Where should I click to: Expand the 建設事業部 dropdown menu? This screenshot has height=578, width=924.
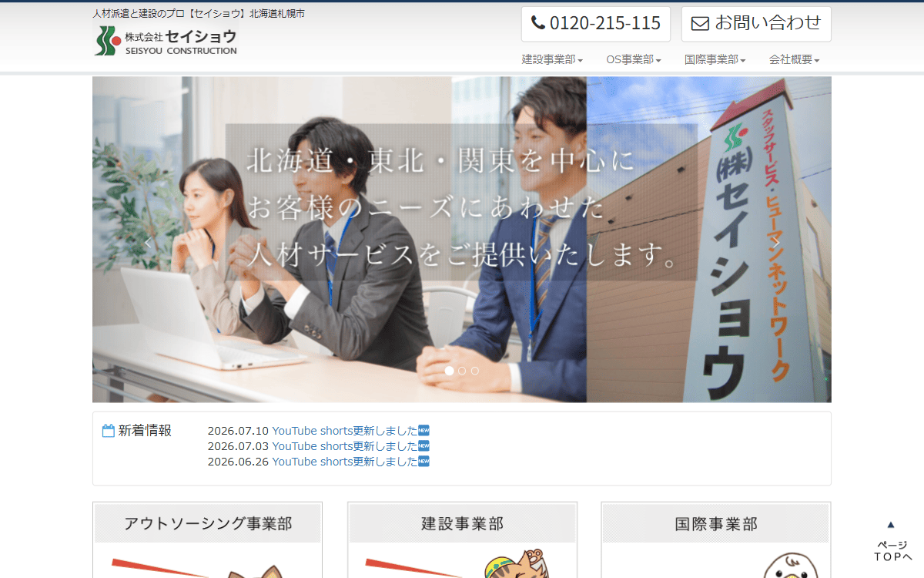point(552,59)
